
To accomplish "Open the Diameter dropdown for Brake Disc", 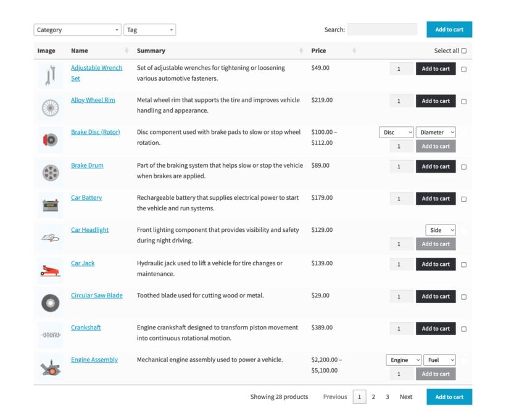I will (x=436, y=132).
